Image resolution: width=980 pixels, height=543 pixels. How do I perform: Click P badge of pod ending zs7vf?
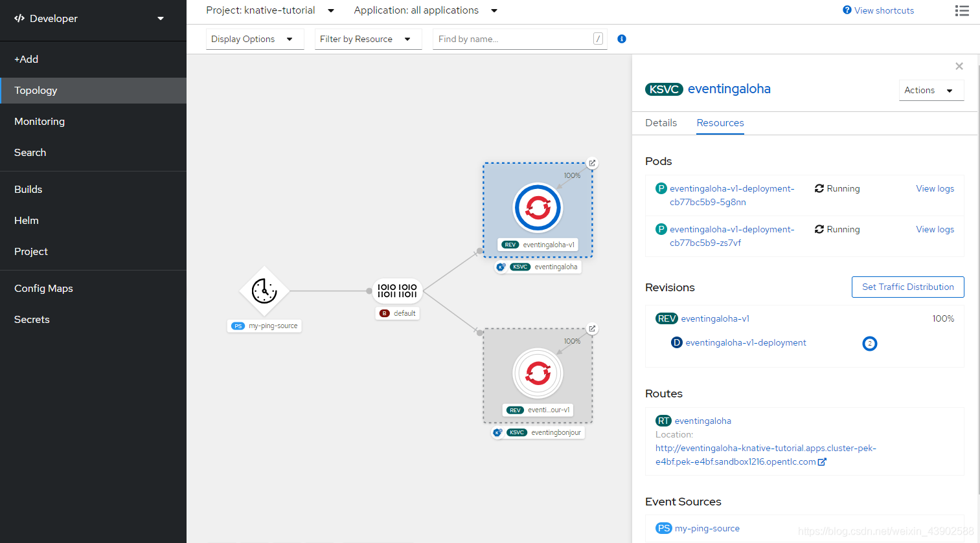click(x=661, y=229)
